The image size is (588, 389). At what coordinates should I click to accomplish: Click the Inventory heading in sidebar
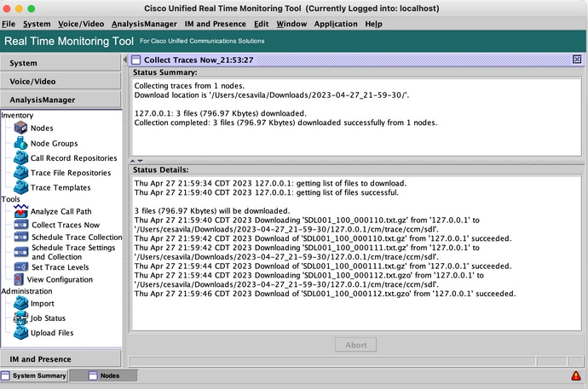[17, 115]
